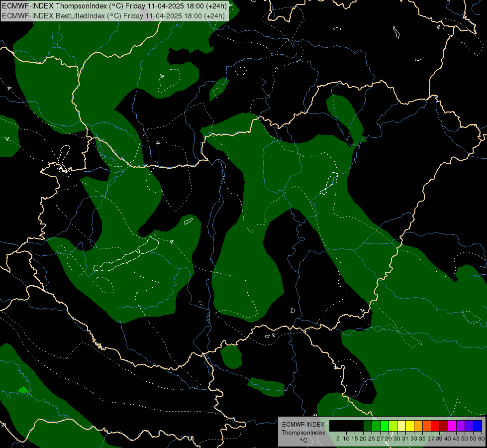
Task: Click the red-orange 35–37 legend swatch
Action: tap(427, 426)
